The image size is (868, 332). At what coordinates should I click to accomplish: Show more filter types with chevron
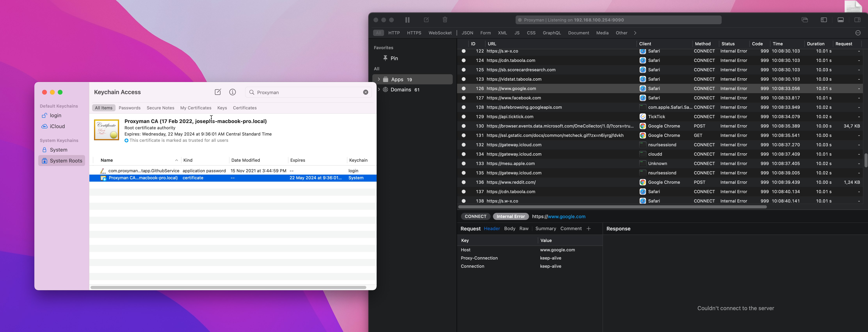(x=635, y=33)
